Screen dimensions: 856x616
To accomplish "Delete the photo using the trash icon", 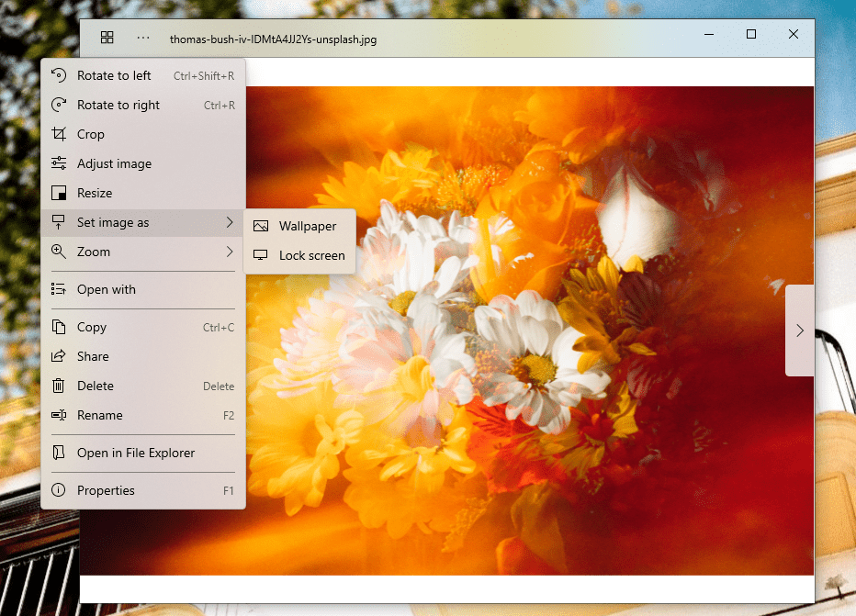I will 57,386.
